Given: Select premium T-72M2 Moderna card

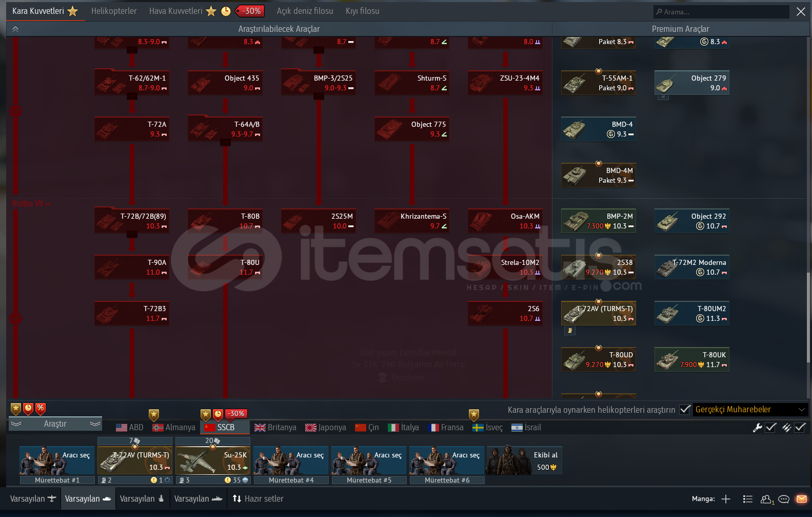Looking at the screenshot, I should (692, 267).
